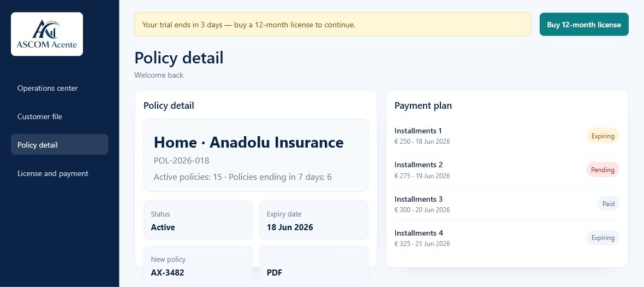The height and width of the screenshot is (287, 644).
Task: Click the Pending status badge
Action: (x=603, y=170)
